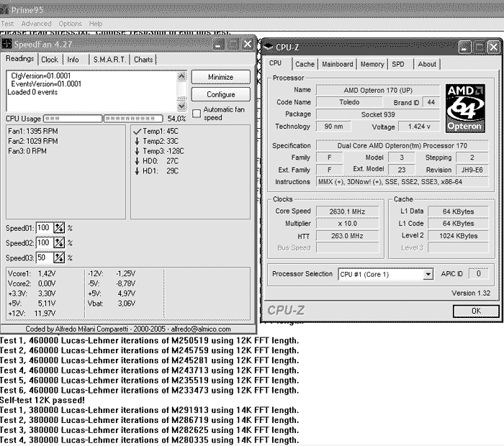The height and width of the screenshot is (446, 504).
Task: Switch to SpeedFan Readings tab
Action: [19, 58]
